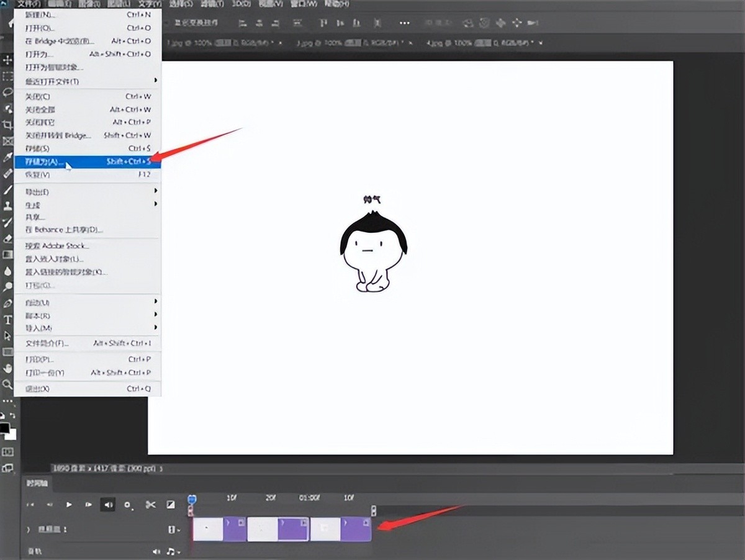Mute the audio track in the timeline
This screenshot has width=745, height=560.
coord(156,551)
